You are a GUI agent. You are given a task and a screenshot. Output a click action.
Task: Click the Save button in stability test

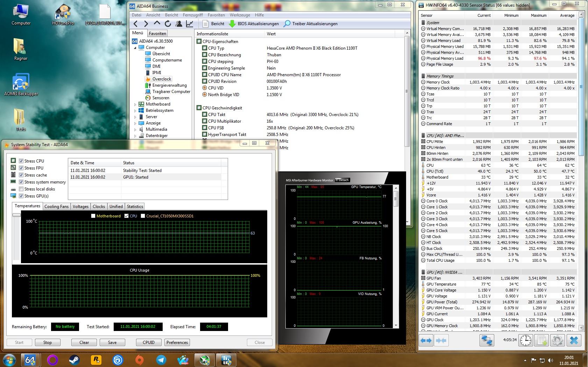click(112, 343)
